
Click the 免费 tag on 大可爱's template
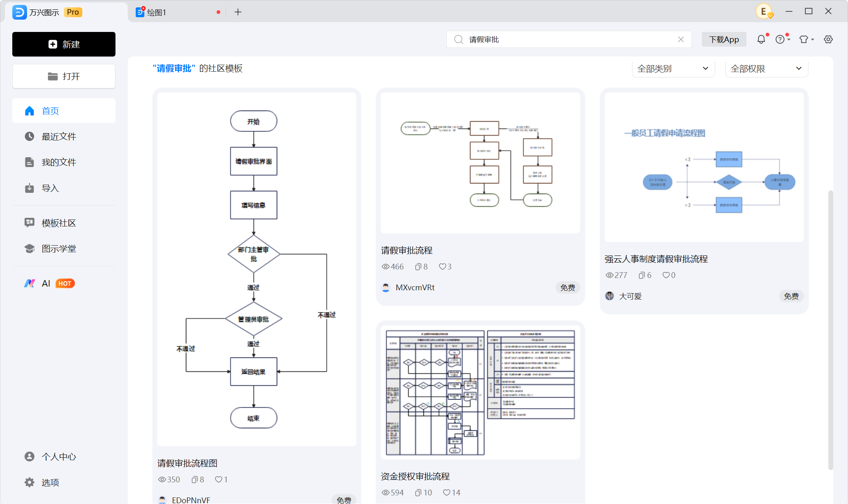(x=791, y=296)
